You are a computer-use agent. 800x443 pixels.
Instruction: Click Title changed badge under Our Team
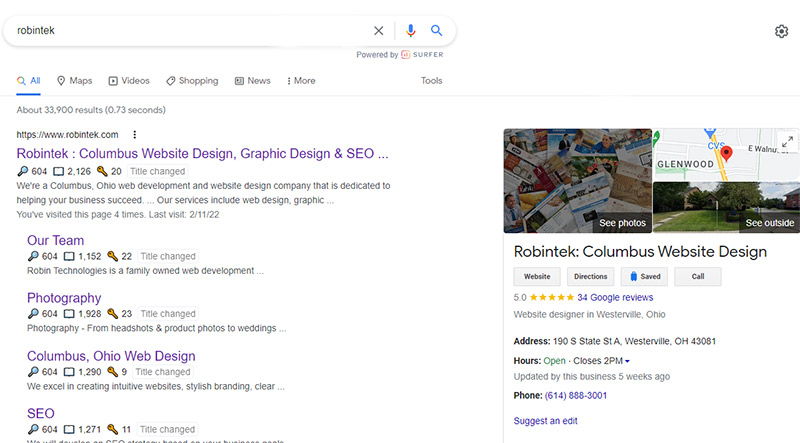click(x=168, y=256)
